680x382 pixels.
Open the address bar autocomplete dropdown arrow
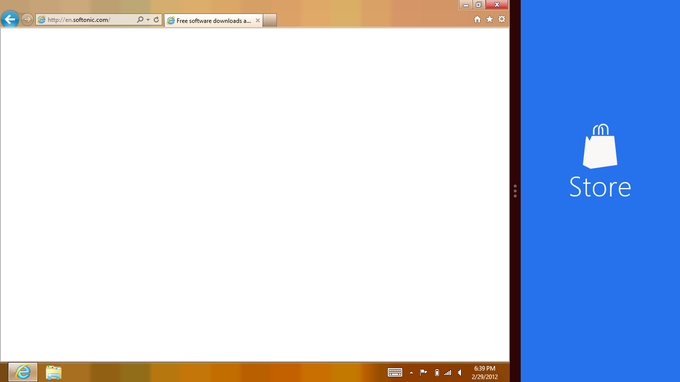coord(148,20)
